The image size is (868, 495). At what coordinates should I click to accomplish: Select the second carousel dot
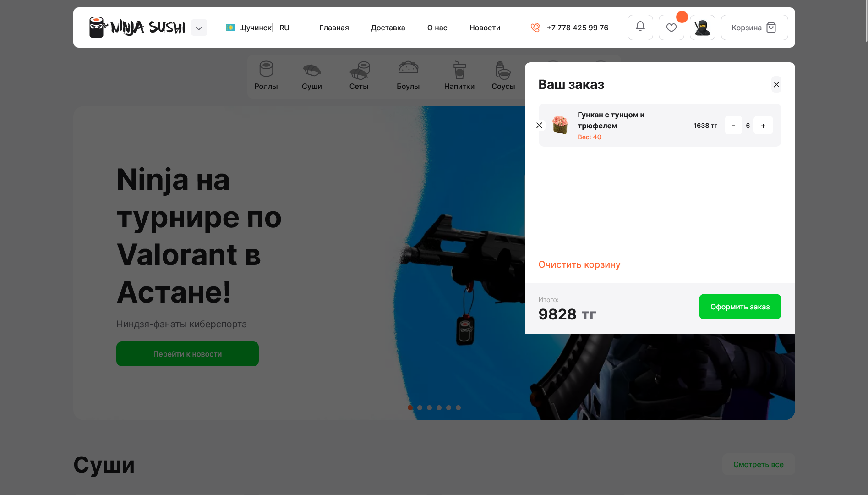[420, 407]
